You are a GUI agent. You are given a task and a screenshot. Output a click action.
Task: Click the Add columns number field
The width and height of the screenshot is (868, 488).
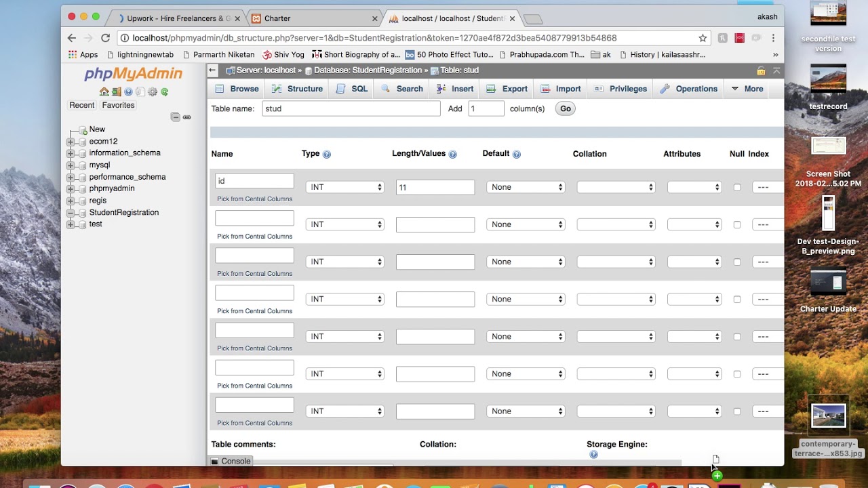pyautogui.click(x=486, y=108)
